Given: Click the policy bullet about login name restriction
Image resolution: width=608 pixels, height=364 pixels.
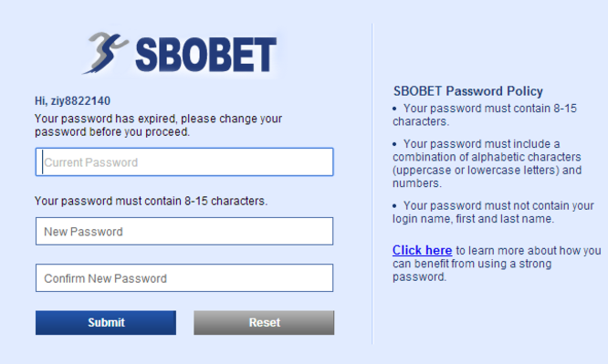Looking at the screenshot, I should click(x=493, y=212).
